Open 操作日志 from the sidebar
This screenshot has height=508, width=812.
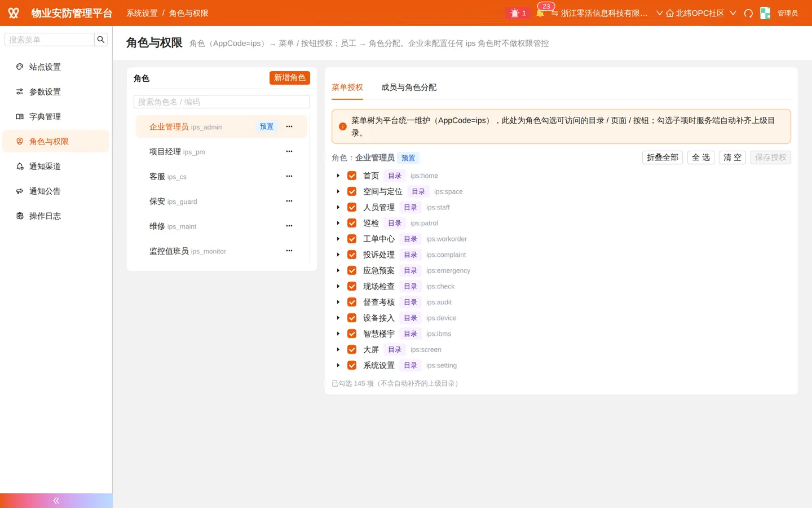click(x=56, y=216)
